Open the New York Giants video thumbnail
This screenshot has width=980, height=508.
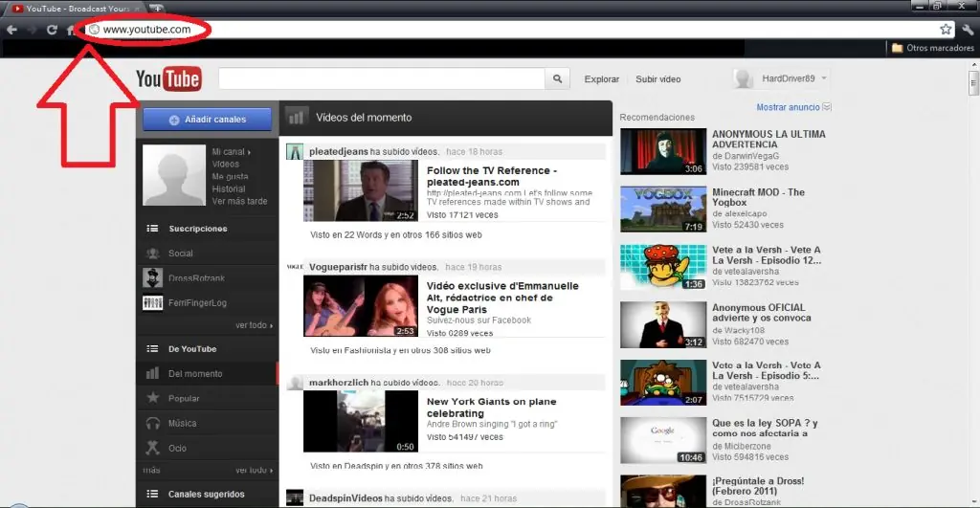click(361, 421)
